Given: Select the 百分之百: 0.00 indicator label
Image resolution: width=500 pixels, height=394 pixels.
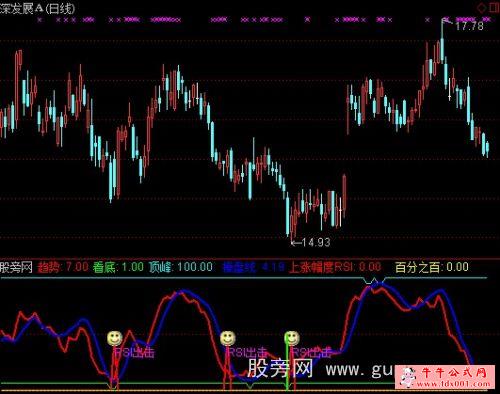Looking at the screenshot, I should (432, 267).
